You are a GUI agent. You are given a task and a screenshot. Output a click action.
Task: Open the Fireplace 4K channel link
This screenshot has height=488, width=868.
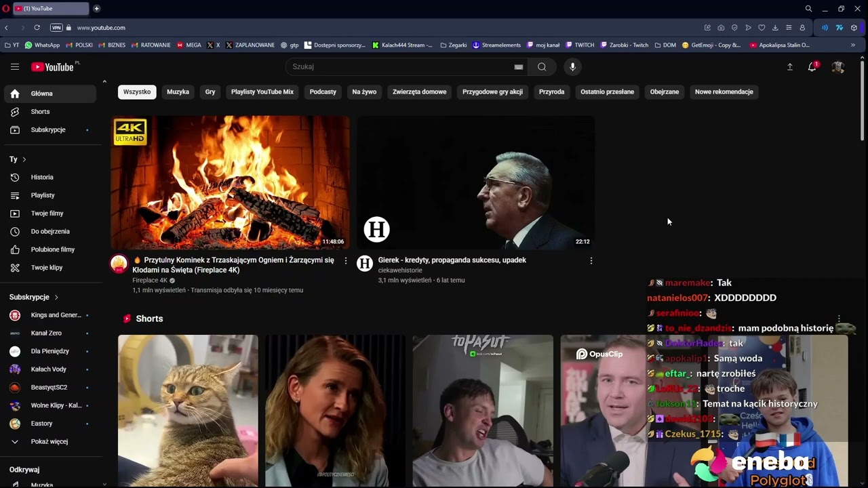(150, 280)
